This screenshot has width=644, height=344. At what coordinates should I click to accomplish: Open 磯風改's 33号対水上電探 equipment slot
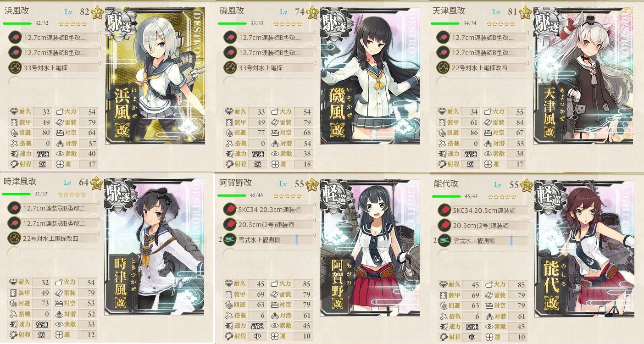point(269,67)
